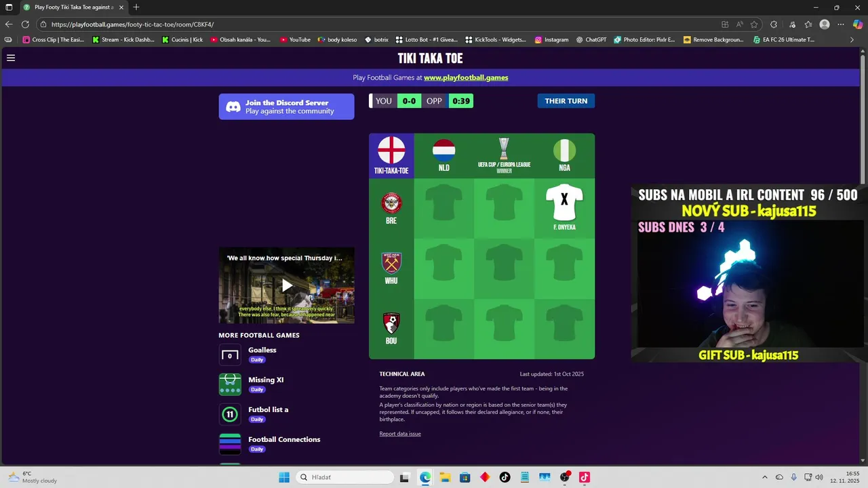
Task: Open the Football Connections game icon
Action: coord(230,444)
